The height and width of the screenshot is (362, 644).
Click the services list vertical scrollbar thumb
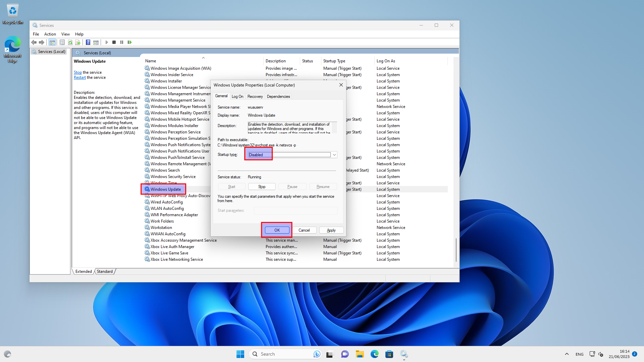point(456,250)
